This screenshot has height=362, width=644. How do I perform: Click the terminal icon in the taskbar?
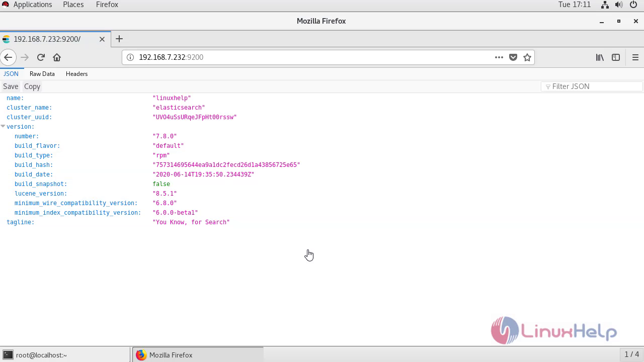tap(8, 355)
